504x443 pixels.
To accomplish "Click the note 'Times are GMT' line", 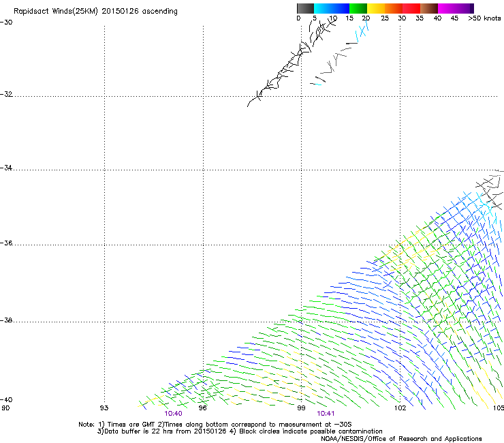I will tap(215, 425).
